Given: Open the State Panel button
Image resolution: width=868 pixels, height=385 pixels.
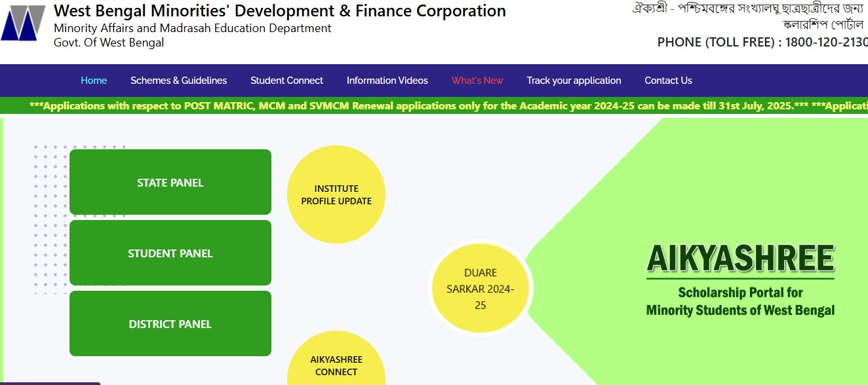Looking at the screenshot, I should tap(170, 182).
